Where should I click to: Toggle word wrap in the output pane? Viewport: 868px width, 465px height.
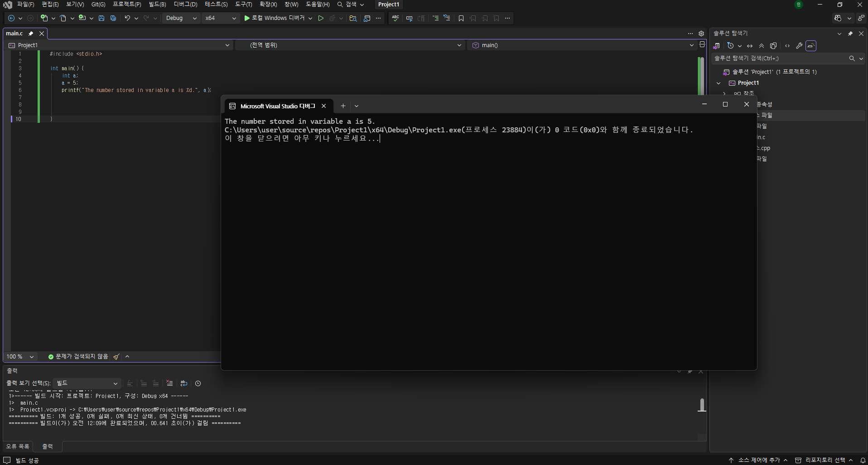pyautogui.click(x=183, y=383)
